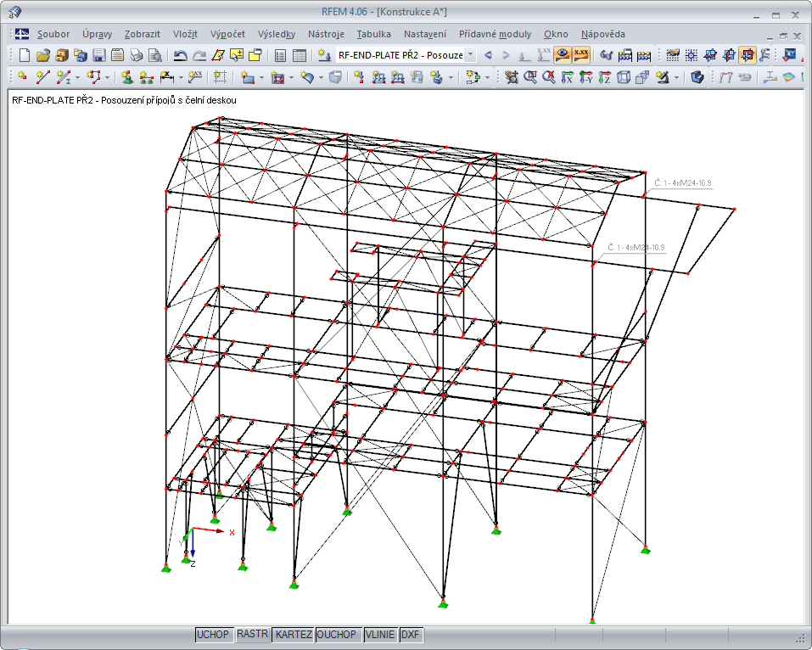Undo the last action
Screen dimensions: 812x650
coord(180,55)
